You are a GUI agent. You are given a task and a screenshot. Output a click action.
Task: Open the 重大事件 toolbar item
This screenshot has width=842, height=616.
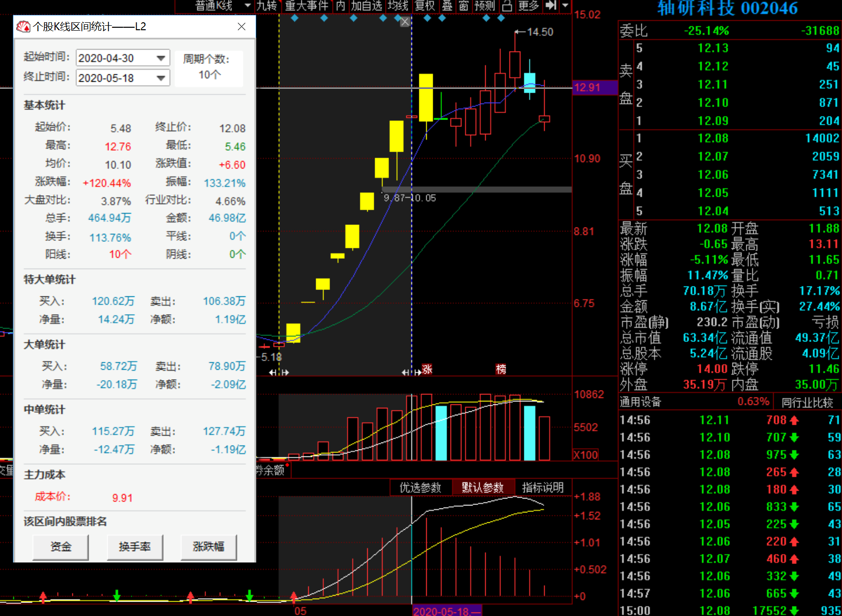[x=307, y=6]
